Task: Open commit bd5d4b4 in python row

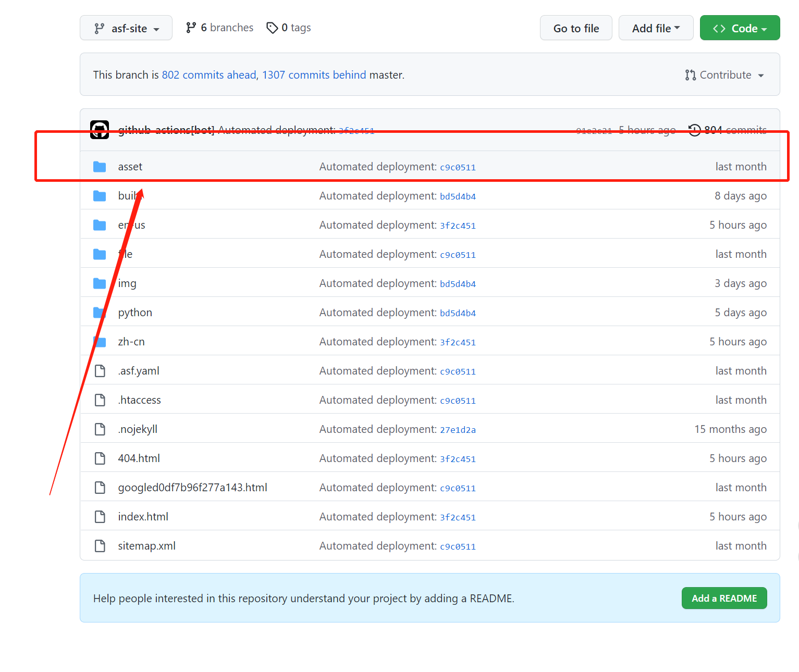Action: [x=458, y=313]
